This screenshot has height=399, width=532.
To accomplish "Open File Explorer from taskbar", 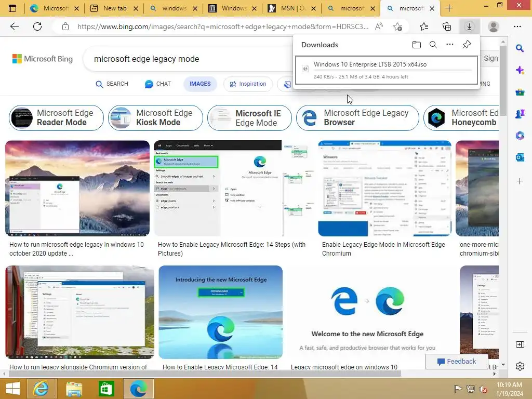I will tap(74, 389).
